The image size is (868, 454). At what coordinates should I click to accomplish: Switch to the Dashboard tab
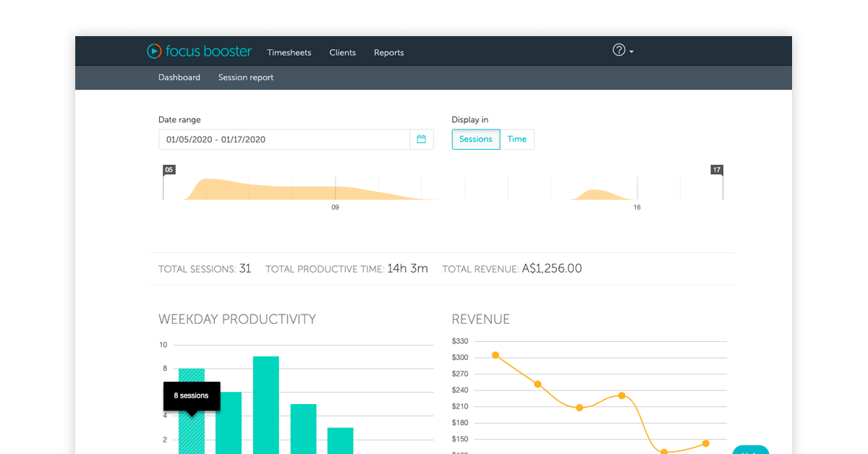click(179, 77)
